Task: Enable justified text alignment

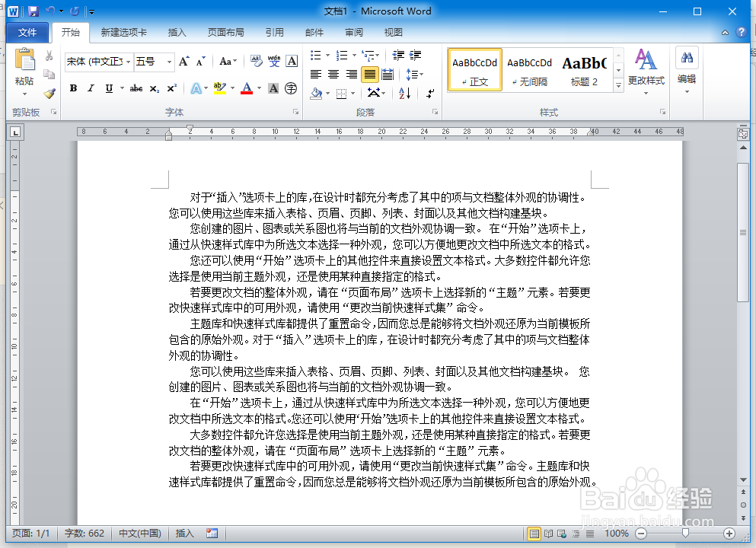Action: [369, 74]
